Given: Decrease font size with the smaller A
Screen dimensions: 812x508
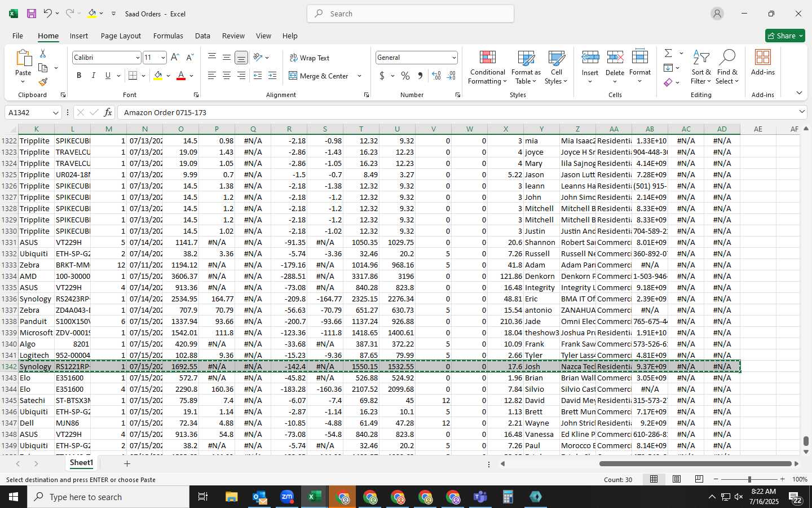Looking at the screenshot, I should (x=189, y=58).
